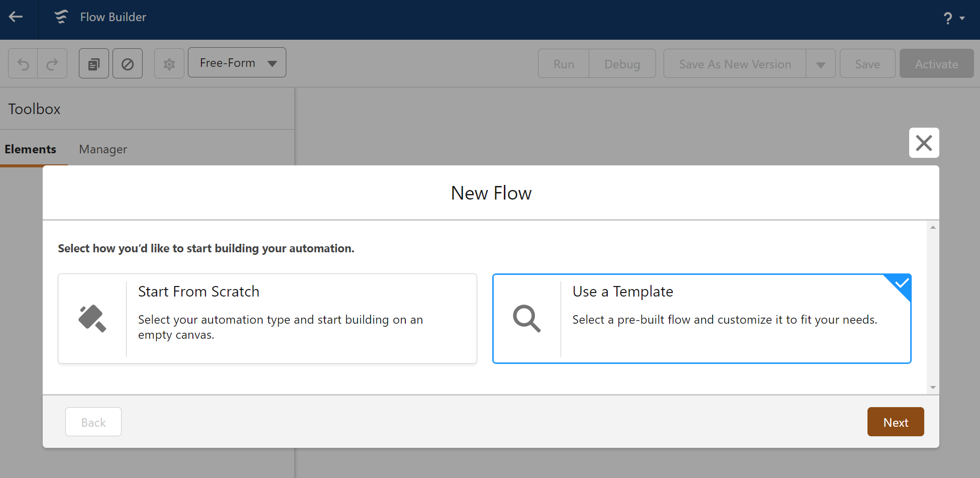The image size is (980, 478).
Task: Click the back arrow in header
Action: 16,17
